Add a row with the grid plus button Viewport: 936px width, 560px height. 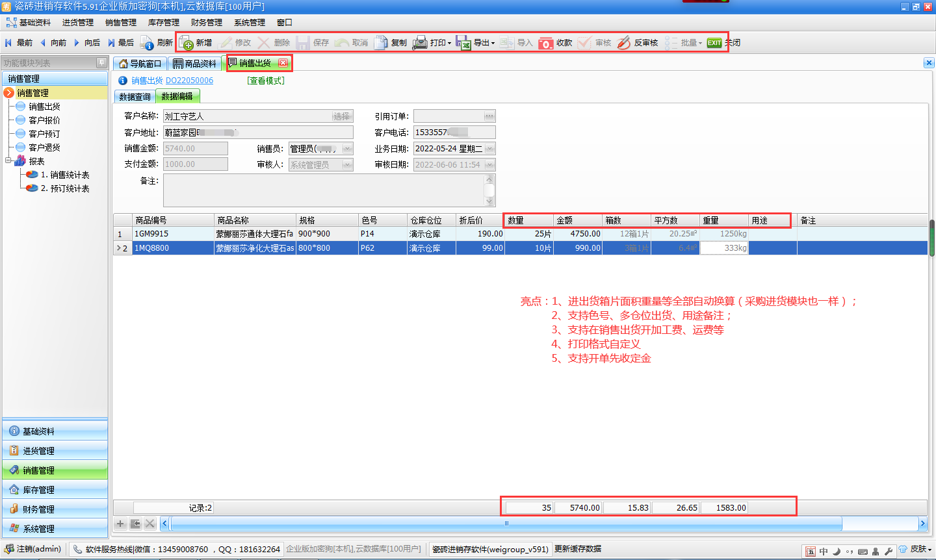pos(120,524)
